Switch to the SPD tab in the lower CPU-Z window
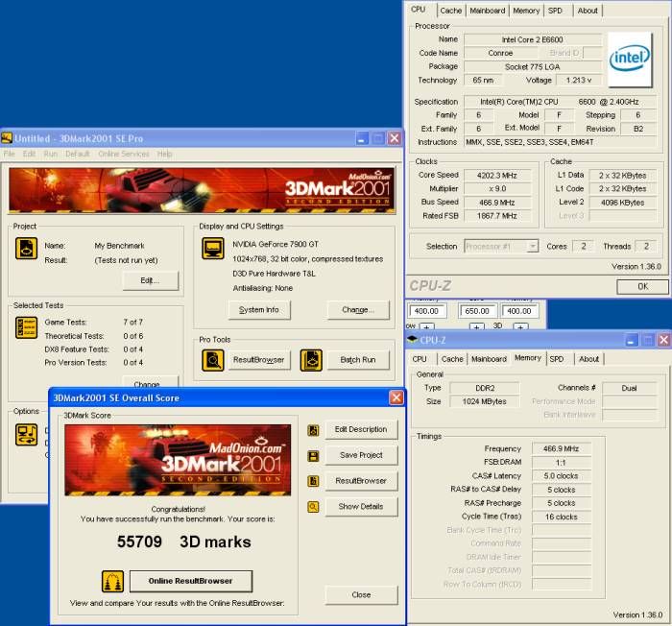This screenshot has width=672, height=626. [x=556, y=359]
